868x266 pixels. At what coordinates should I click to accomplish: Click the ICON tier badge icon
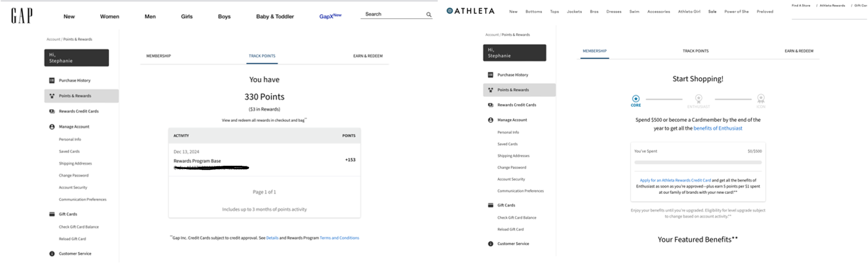coord(761,99)
